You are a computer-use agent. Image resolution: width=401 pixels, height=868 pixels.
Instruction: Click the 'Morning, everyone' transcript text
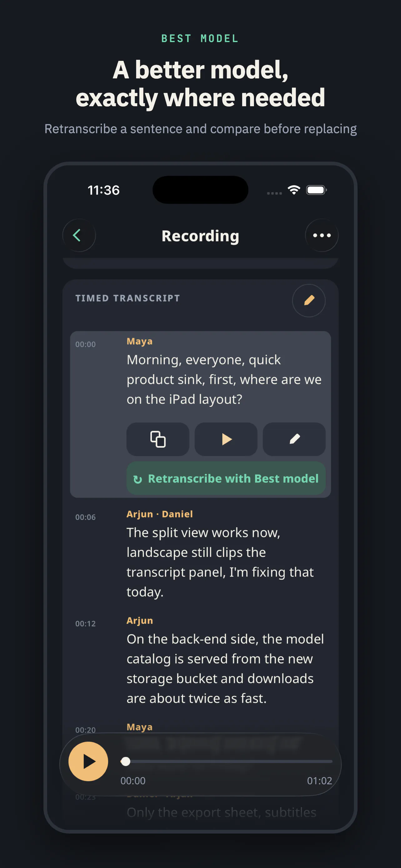(x=224, y=379)
